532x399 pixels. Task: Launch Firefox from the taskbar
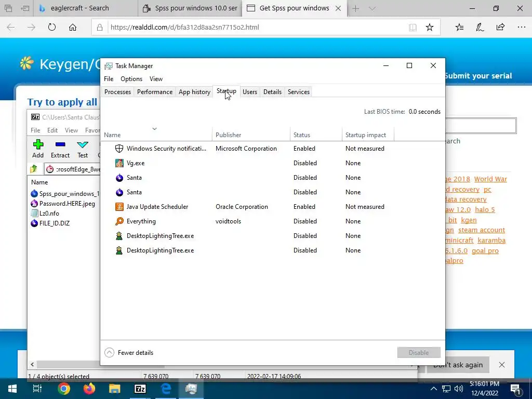pos(89,389)
